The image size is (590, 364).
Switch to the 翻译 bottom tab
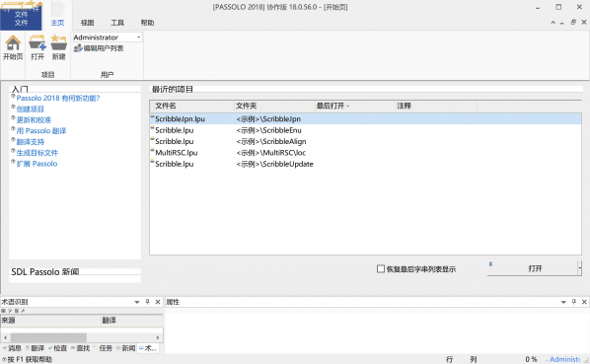pos(35,348)
